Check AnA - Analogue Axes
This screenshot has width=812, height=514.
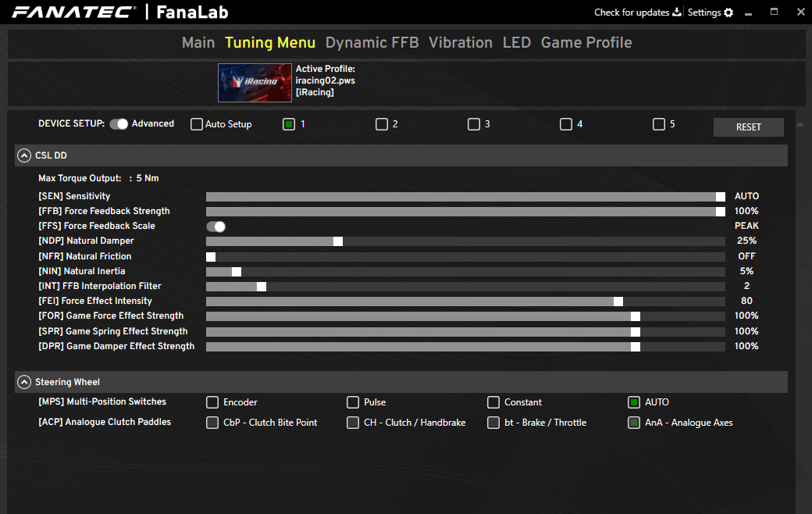(x=634, y=423)
